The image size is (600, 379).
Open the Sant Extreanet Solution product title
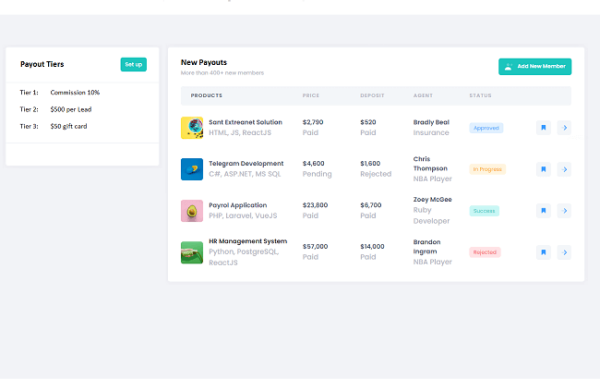tap(245, 122)
